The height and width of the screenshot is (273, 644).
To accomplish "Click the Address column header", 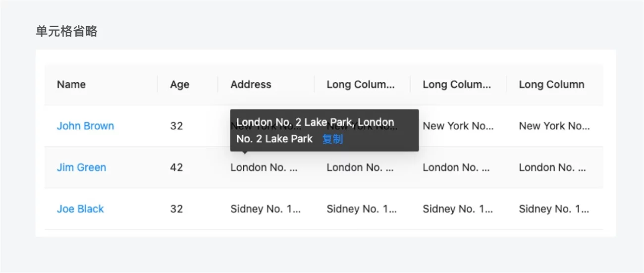I will [x=251, y=85].
